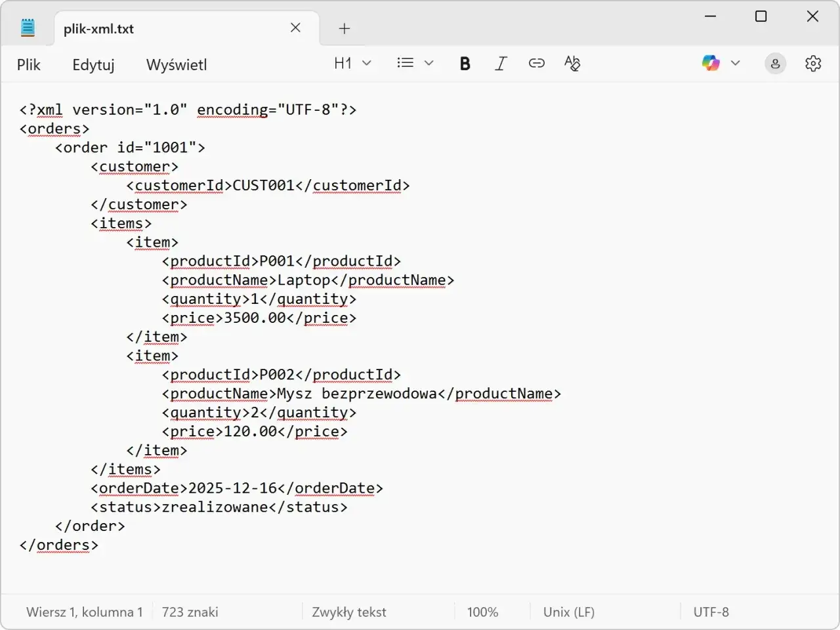The image size is (840, 630).
Task: Click the price 3500.00 line
Action: click(259, 318)
